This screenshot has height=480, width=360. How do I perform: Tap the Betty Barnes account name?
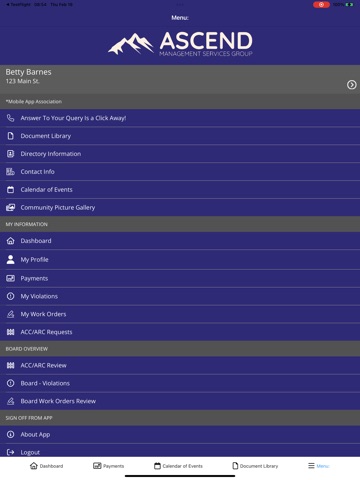(x=28, y=72)
